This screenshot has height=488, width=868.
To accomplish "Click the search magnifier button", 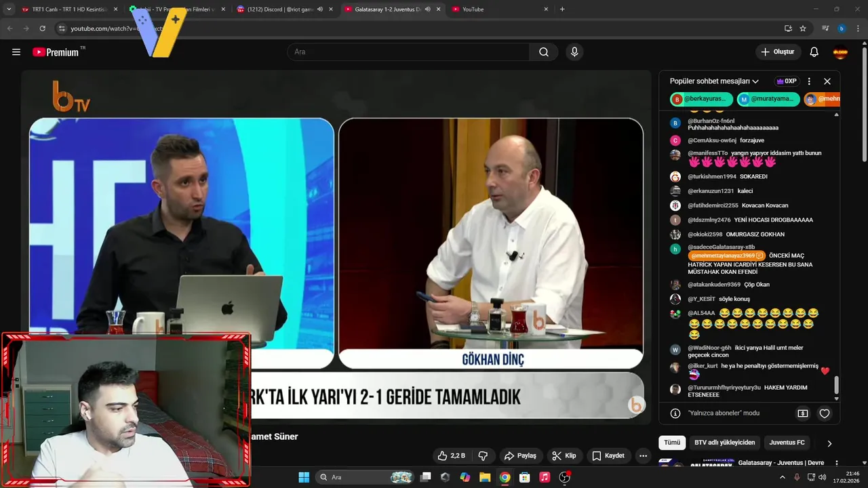I will [x=544, y=52].
